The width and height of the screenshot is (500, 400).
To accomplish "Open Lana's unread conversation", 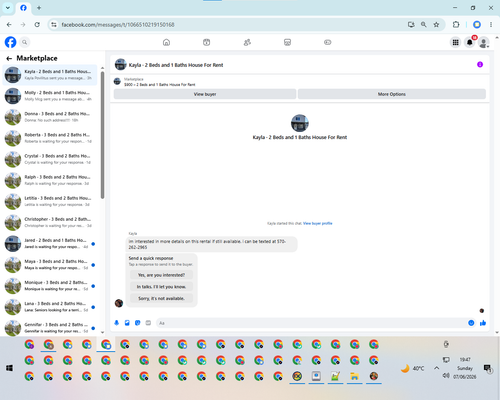I will (50, 307).
